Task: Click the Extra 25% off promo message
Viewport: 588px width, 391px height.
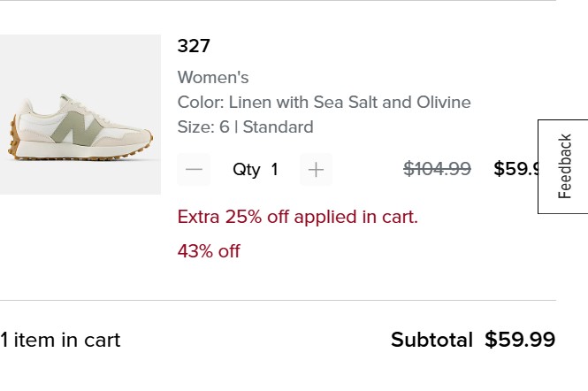Action: point(297,217)
